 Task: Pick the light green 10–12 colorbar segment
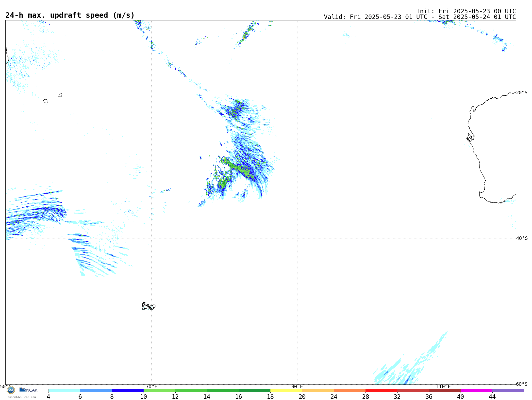point(159,390)
